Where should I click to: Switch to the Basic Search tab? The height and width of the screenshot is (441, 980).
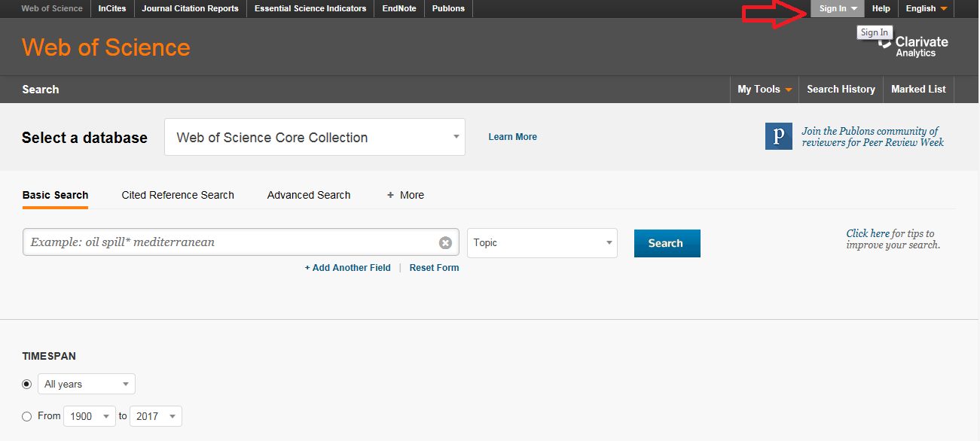coord(55,195)
